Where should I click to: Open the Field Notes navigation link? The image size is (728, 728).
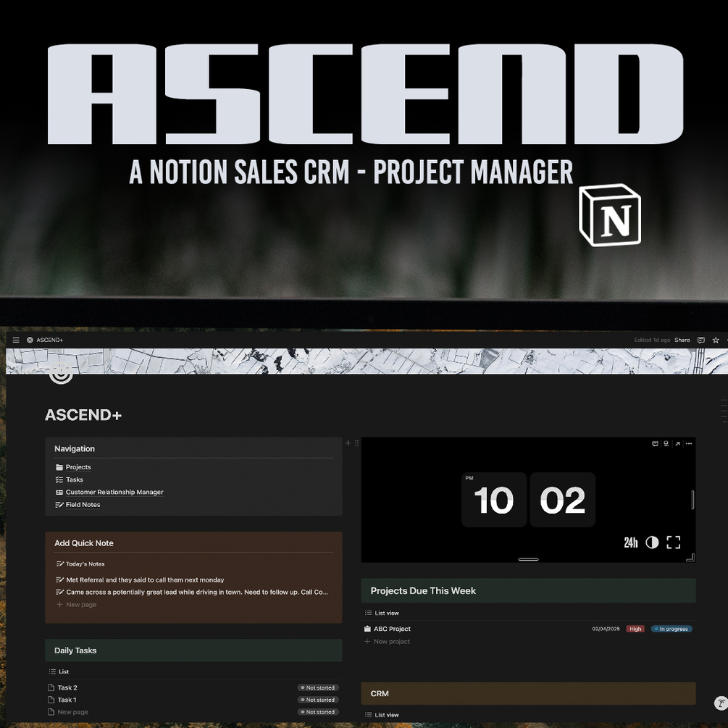[83, 505]
